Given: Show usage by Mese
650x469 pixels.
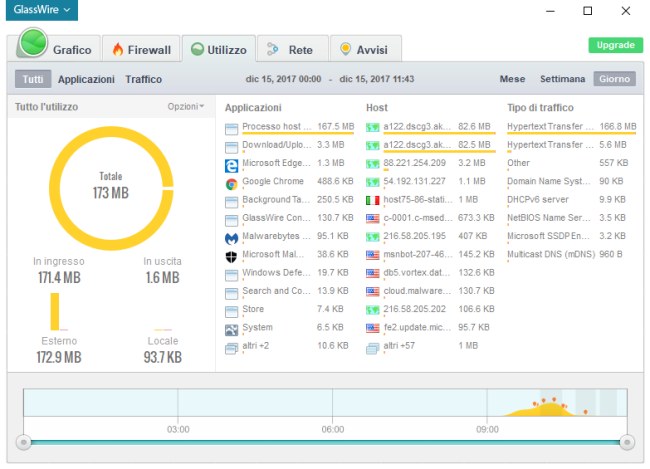Looking at the screenshot, I should pyautogui.click(x=512, y=79).
